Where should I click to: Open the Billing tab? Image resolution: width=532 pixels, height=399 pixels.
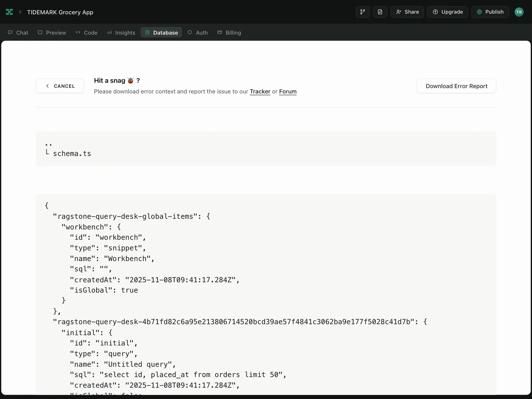tap(229, 33)
